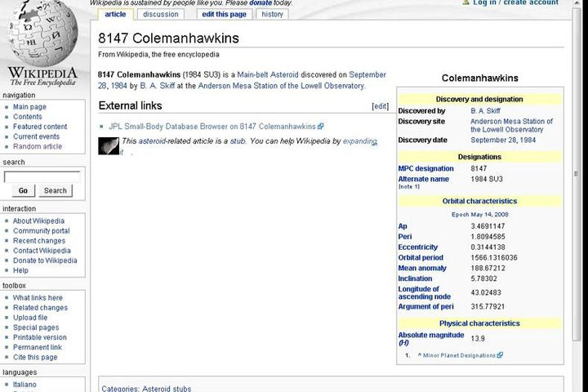Open the history tab
This screenshot has width=588, height=392.
pos(272,14)
